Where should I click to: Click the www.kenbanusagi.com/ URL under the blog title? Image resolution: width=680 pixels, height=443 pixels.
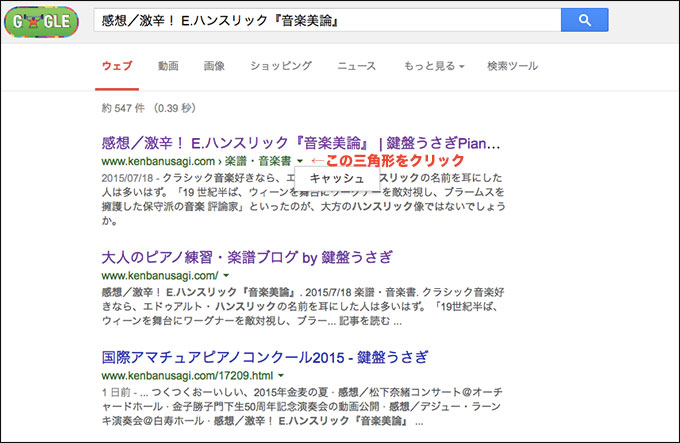(x=160, y=276)
